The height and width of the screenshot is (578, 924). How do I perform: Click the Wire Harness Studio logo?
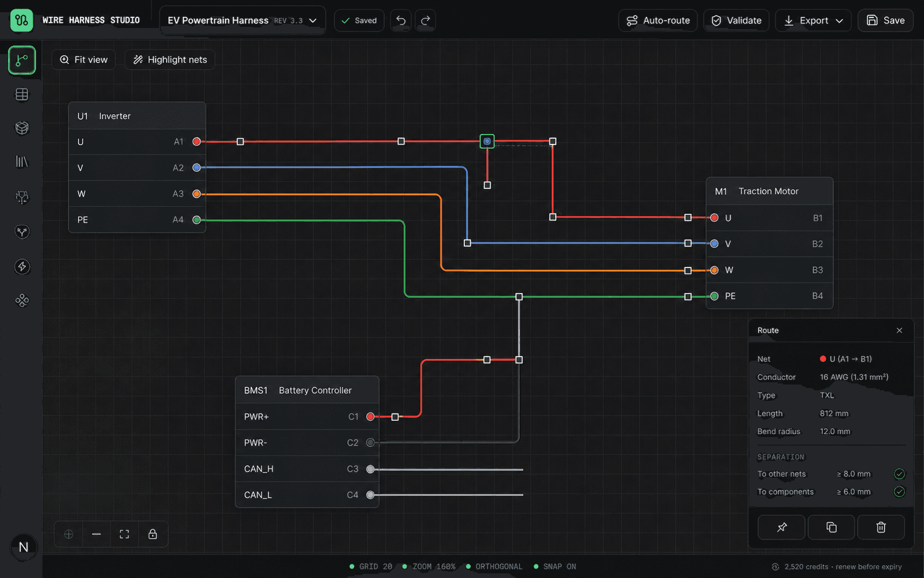pyautogui.click(x=22, y=20)
